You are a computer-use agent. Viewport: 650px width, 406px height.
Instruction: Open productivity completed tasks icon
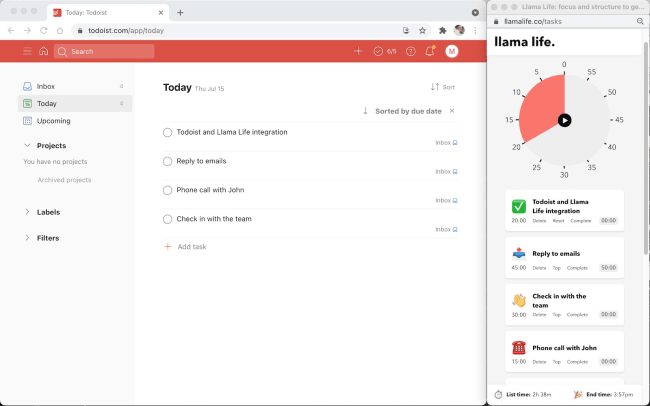point(384,51)
